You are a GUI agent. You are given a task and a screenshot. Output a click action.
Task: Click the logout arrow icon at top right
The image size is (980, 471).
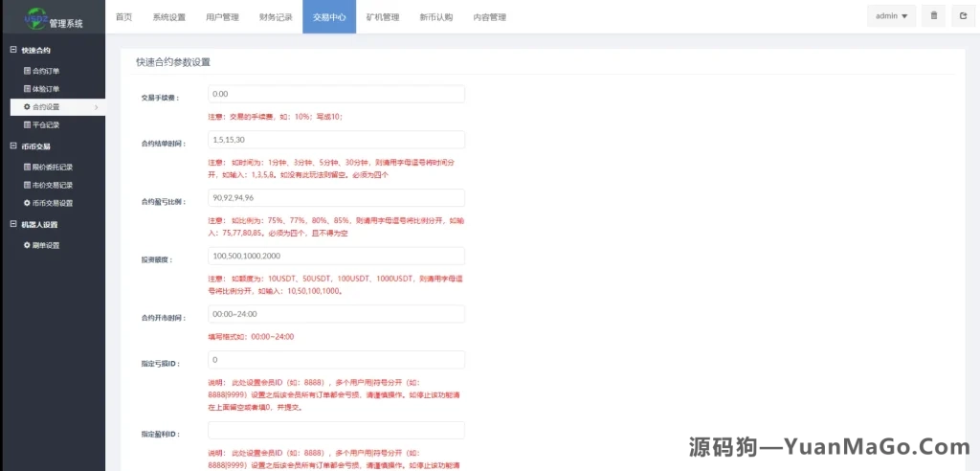coord(963,16)
